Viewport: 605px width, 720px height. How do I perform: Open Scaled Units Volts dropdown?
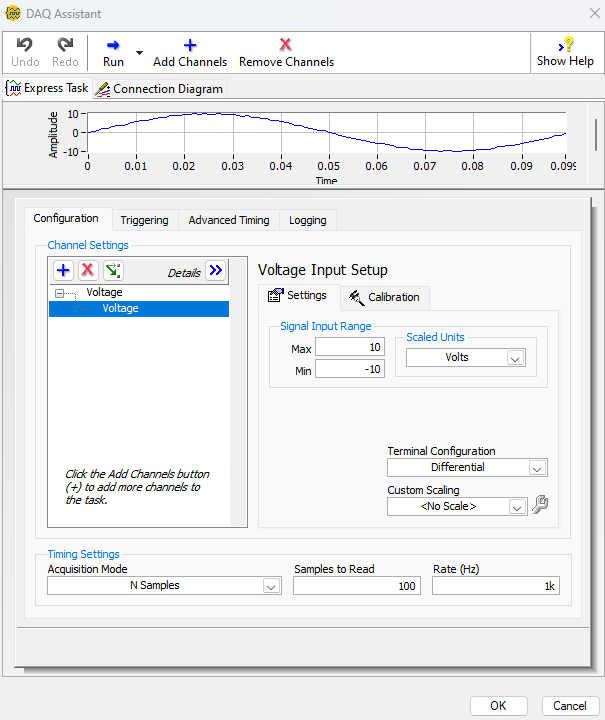[x=515, y=358]
